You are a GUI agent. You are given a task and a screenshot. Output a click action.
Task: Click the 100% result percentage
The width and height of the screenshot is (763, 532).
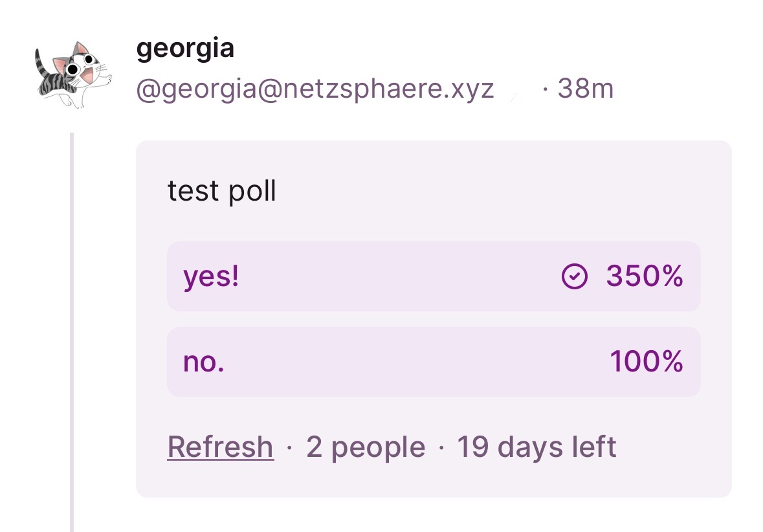point(646,362)
